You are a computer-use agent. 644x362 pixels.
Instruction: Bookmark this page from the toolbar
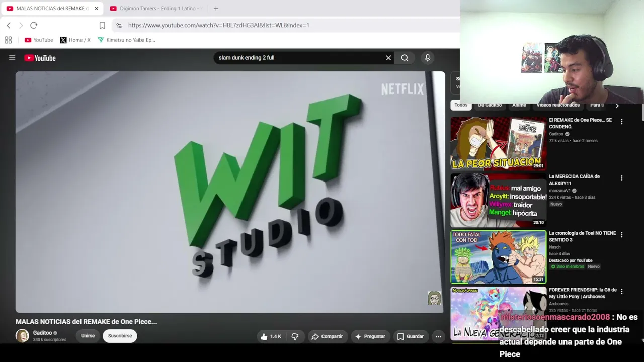[102, 25]
